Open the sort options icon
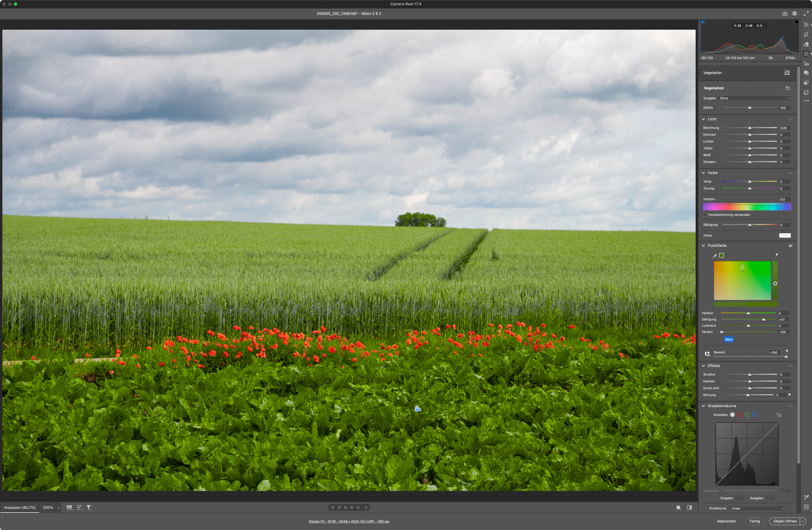This screenshot has height=530, width=812. click(x=79, y=508)
